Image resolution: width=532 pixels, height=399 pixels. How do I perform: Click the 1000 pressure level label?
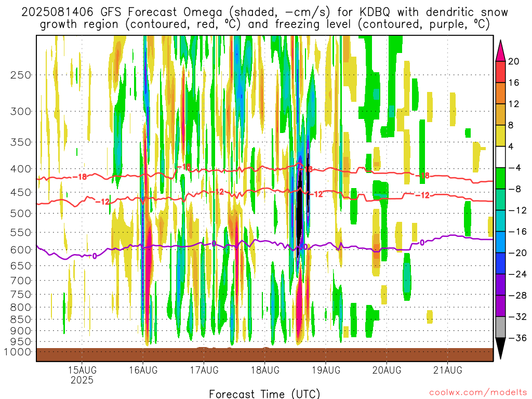click(x=17, y=352)
